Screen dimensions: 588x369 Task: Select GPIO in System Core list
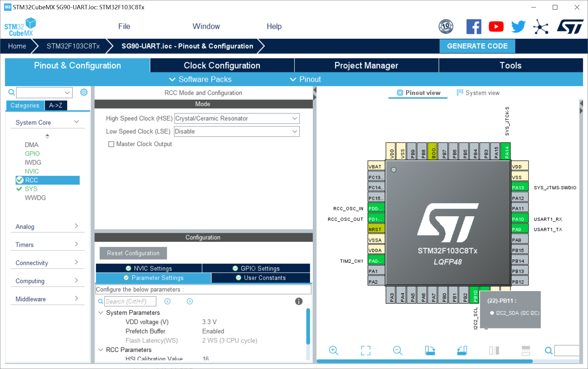click(32, 153)
